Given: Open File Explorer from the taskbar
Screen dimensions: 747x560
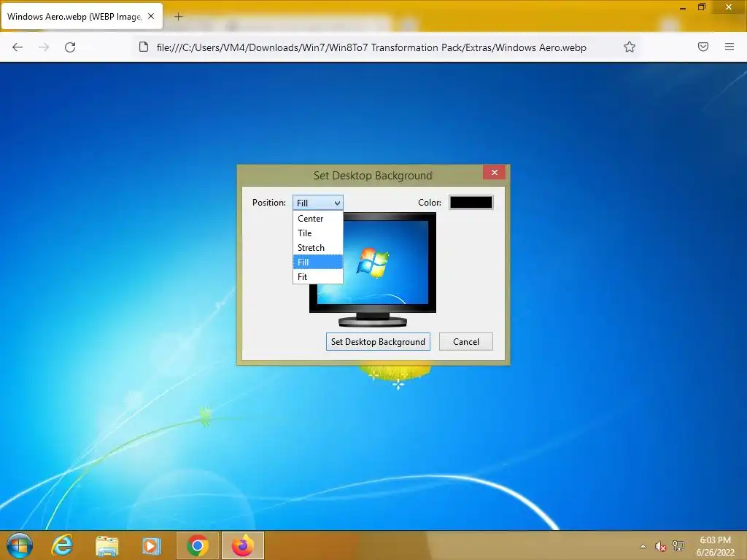Looking at the screenshot, I should coord(107,545).
